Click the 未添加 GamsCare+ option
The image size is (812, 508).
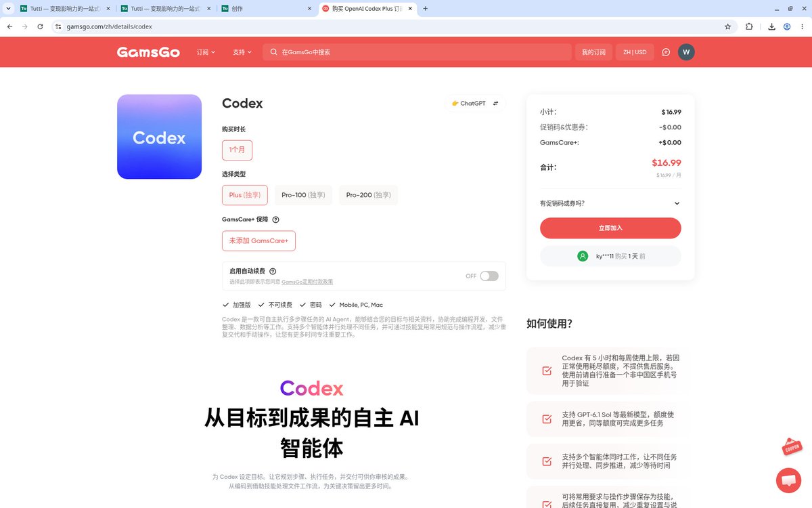tap(258, 240)
